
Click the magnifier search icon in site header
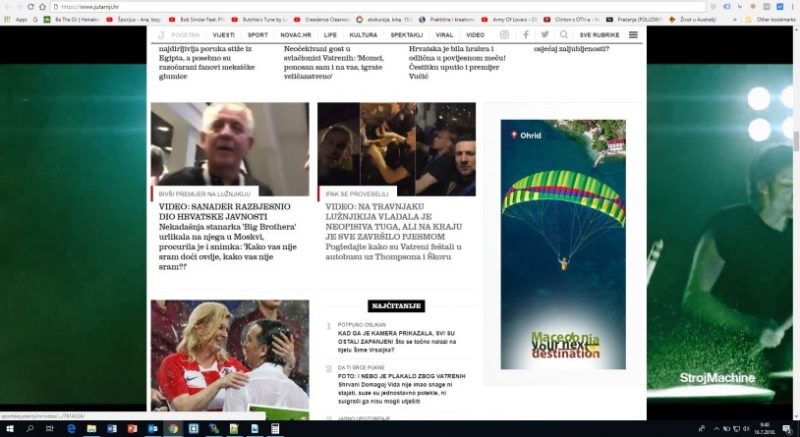coord(564,35)
